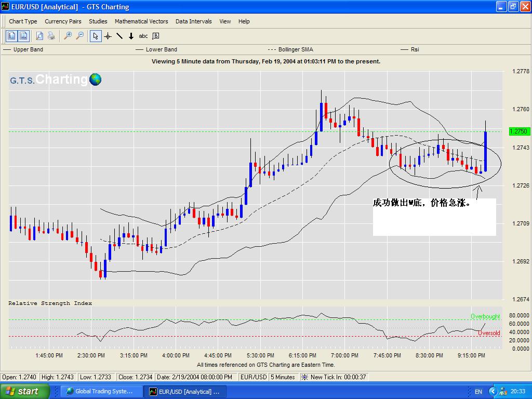Click the Close: 1.2734 status field

[x=135, y=377]
